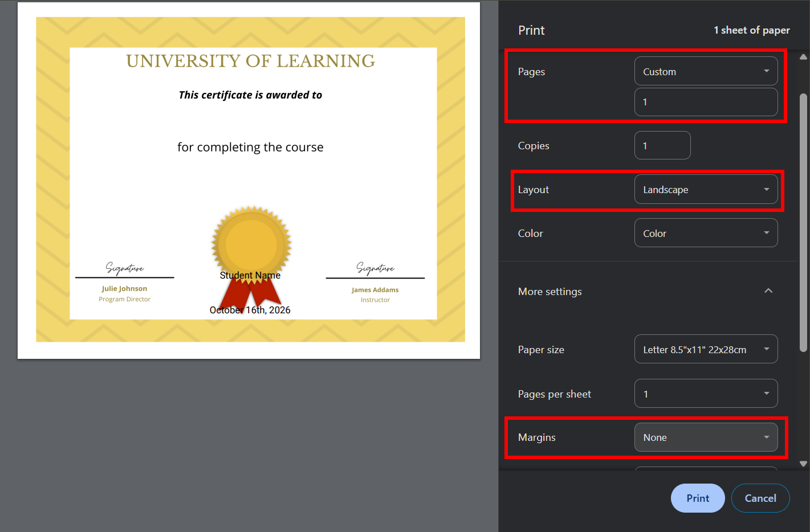Image resolution: width=810 pixels, height=532 pixels.
Task: Collapse the More settings section
Action: (x=768, y=291)
